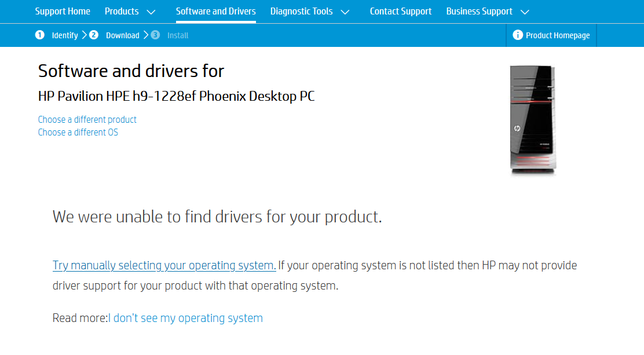
Task: Click Try manually selecting your operating system
Action: pos(164,265)
